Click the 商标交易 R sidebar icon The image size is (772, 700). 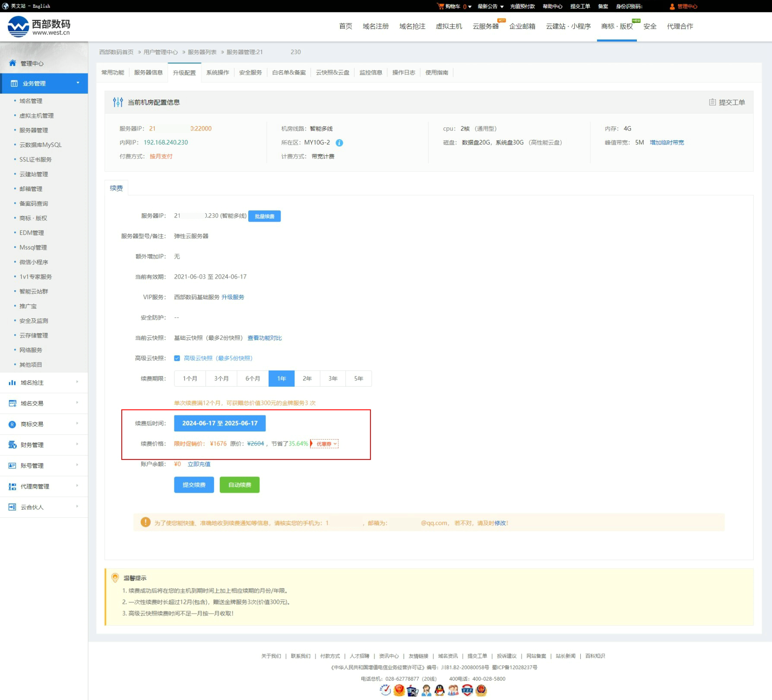(12, 424)
